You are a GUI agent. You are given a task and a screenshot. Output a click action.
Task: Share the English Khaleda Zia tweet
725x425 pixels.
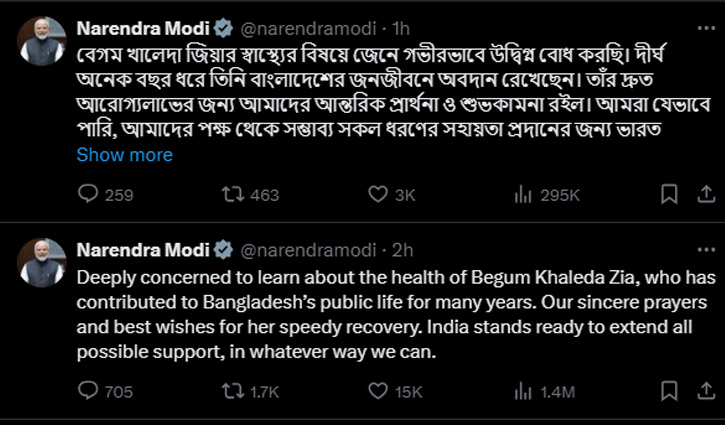tap(702, 392)
